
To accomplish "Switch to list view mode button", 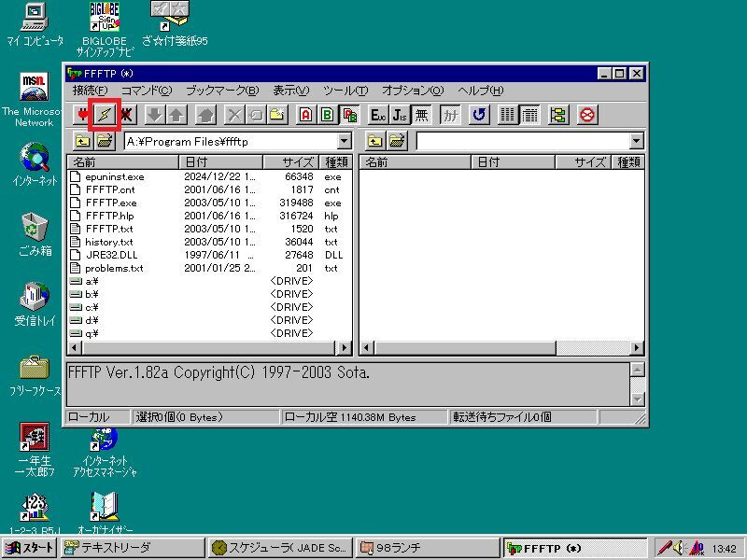I will (508, 115).
